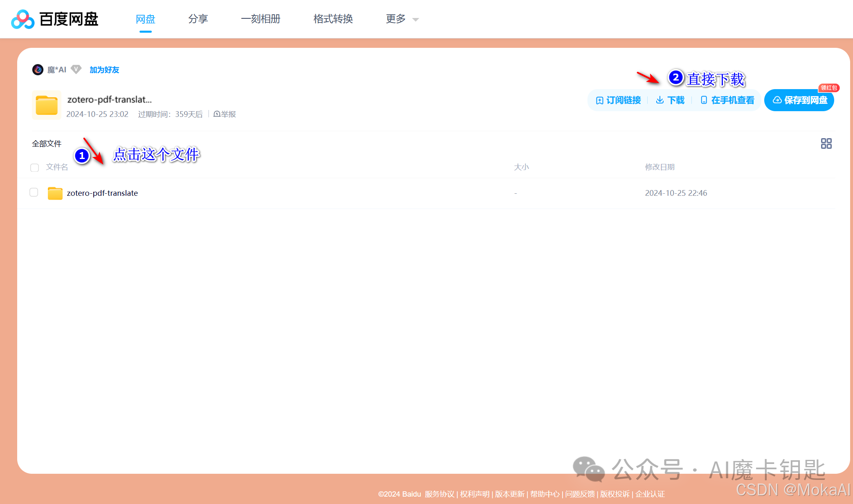Toggle select-all checkbox beside 文件名
Image resolution: width=853 pixels, height=504 pixels.
pos(34,168)
